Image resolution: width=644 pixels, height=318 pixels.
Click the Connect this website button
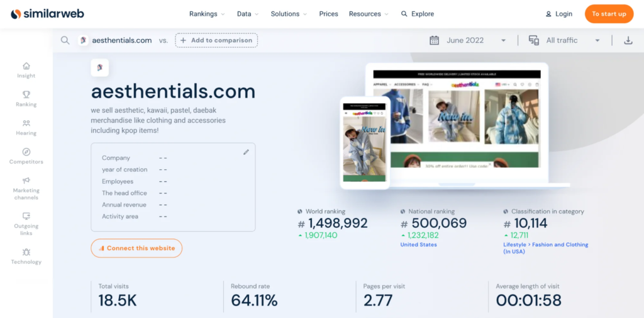pyautogui.click(x=136, y=248)
